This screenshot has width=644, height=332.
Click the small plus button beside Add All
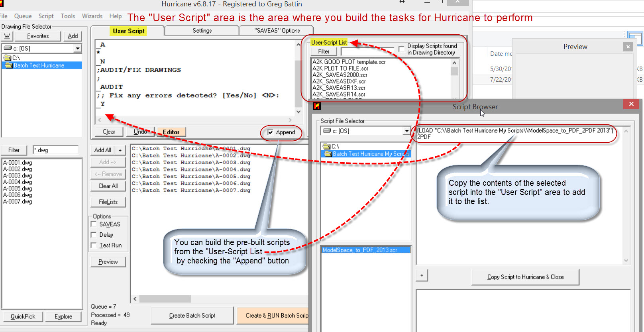pyautogui.click(x=120, y=150)
